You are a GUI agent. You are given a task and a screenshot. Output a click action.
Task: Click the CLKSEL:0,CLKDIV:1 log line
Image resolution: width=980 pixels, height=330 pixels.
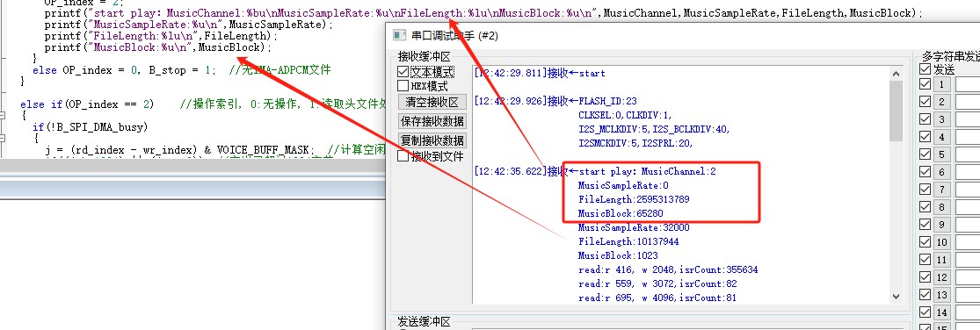tap(624, 115)
